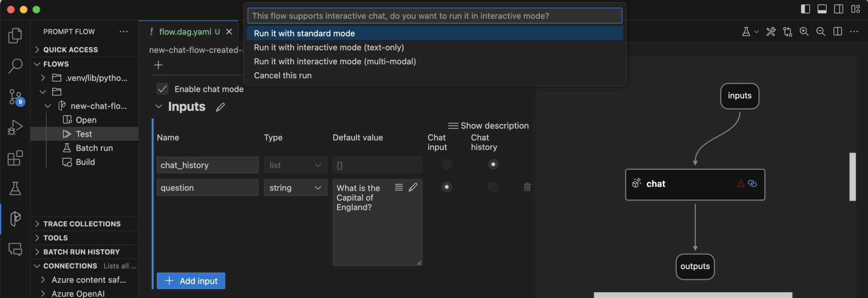This screenshot has height=298, width=868.
Task: Delete the question input with trash icon
Action: click(x=527, y=187)
